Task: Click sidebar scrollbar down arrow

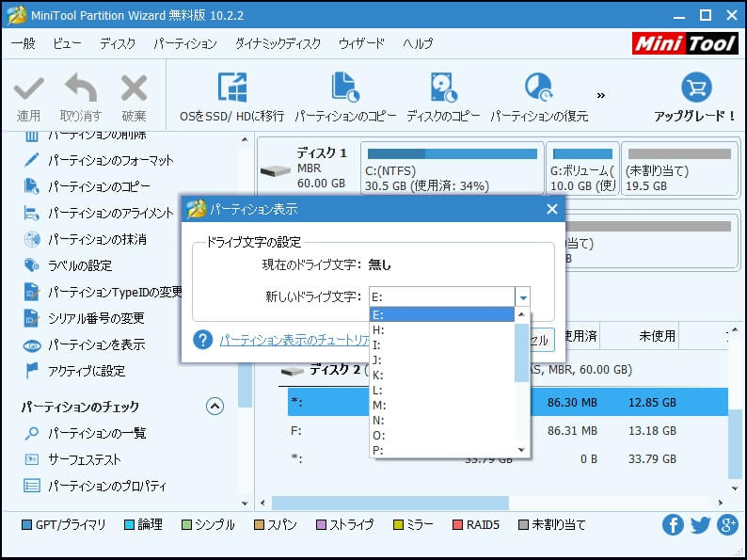Action: [x=245, y=503]
